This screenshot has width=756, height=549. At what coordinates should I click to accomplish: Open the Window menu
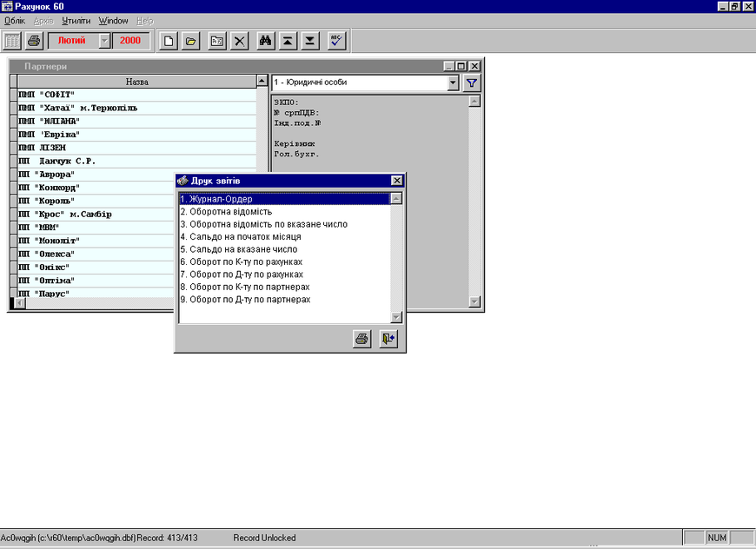pos(113,21)
